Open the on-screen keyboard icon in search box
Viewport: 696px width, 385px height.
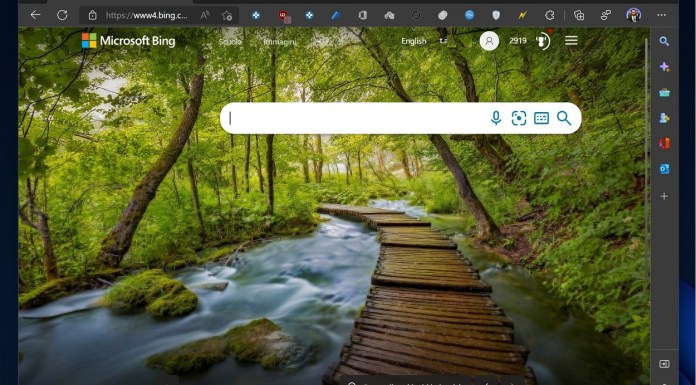click(541, 118)
